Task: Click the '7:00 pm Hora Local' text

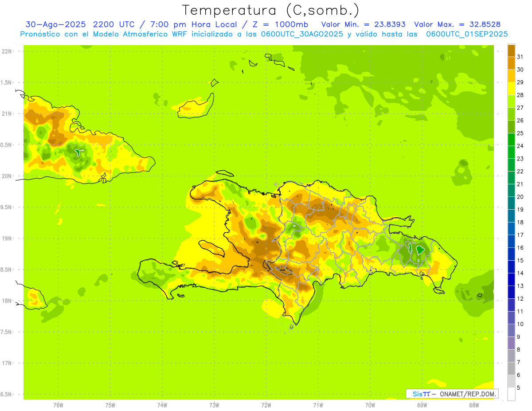Action: [x=194, y=24]
